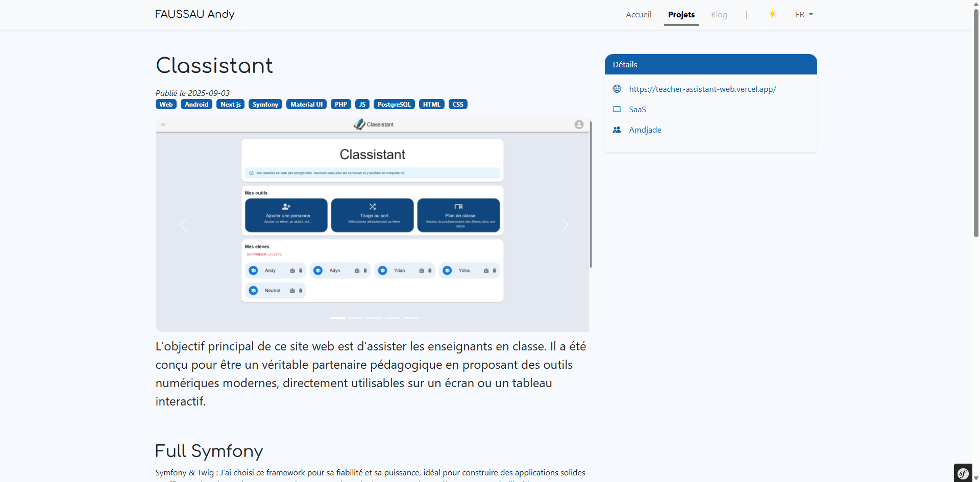
Task: Click the globe icon in Détails
Action: (617, 89)
